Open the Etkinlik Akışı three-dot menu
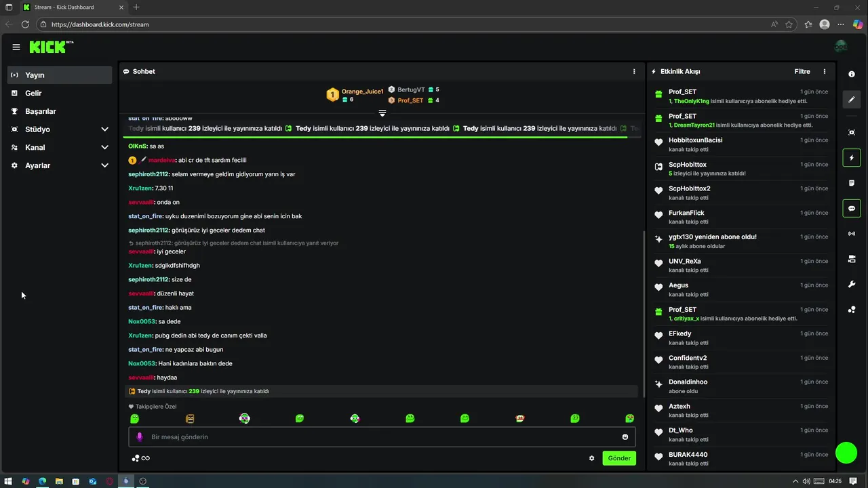 pos(825,71)
